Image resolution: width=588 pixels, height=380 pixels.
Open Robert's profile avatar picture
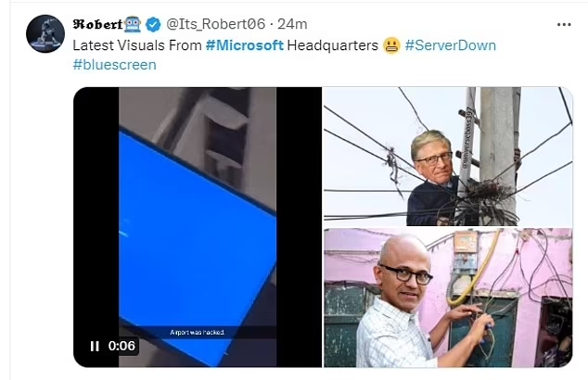coord(45,33)
